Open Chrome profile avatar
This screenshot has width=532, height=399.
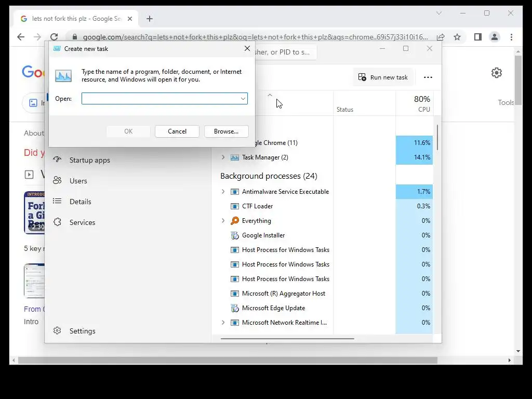tap(495, 37)
